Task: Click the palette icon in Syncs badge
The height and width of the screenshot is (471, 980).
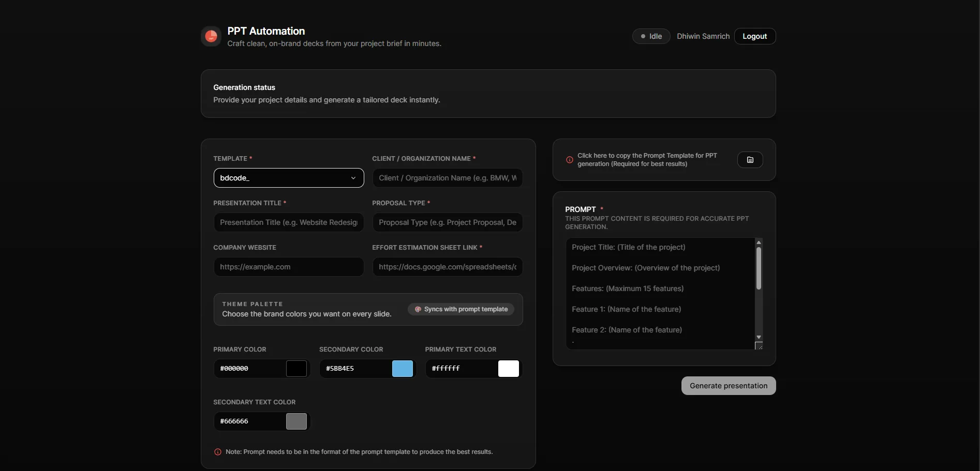Action: 418,309
